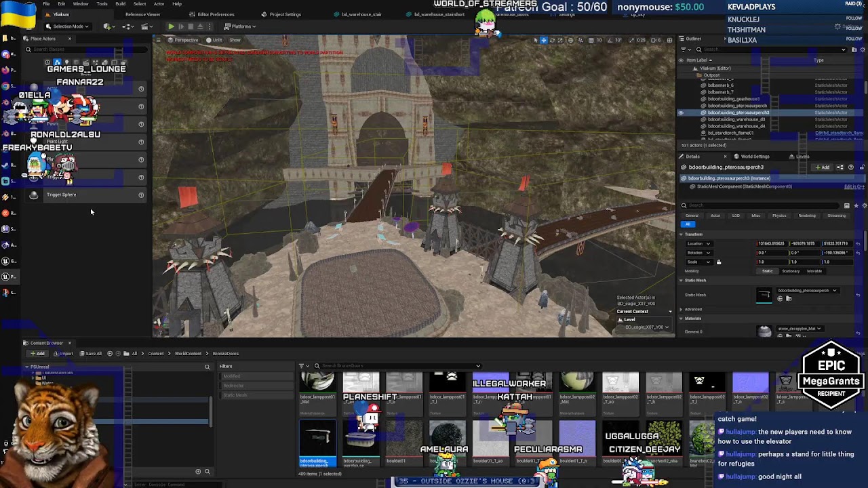This screenshot has height=488, width=868.
Task: Toggle Details property matrix table icon
Action: 846,205
